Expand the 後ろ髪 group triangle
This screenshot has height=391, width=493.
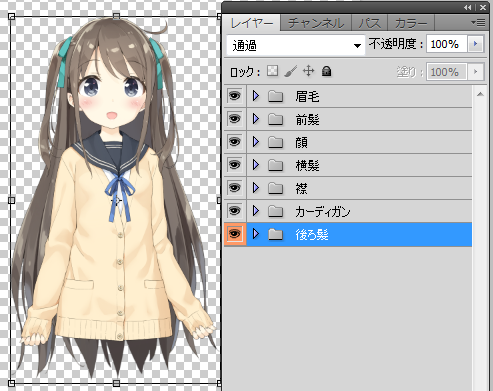click(256, 234)
